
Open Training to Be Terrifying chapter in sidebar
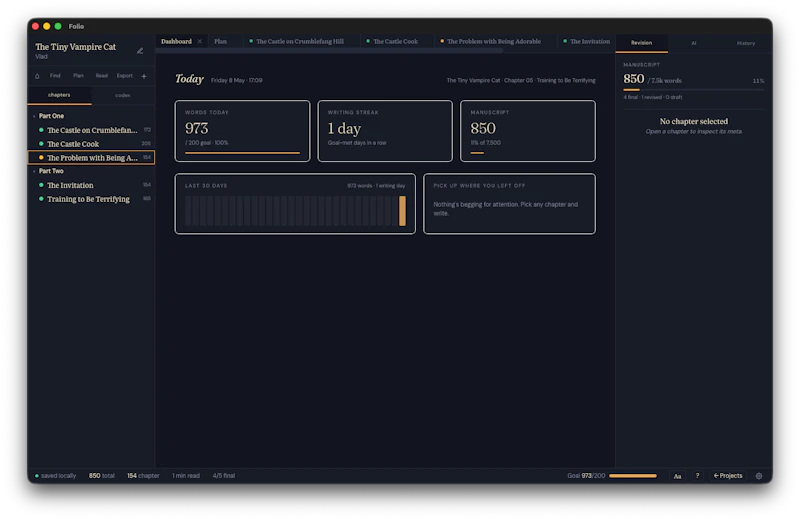pos(91,199)
